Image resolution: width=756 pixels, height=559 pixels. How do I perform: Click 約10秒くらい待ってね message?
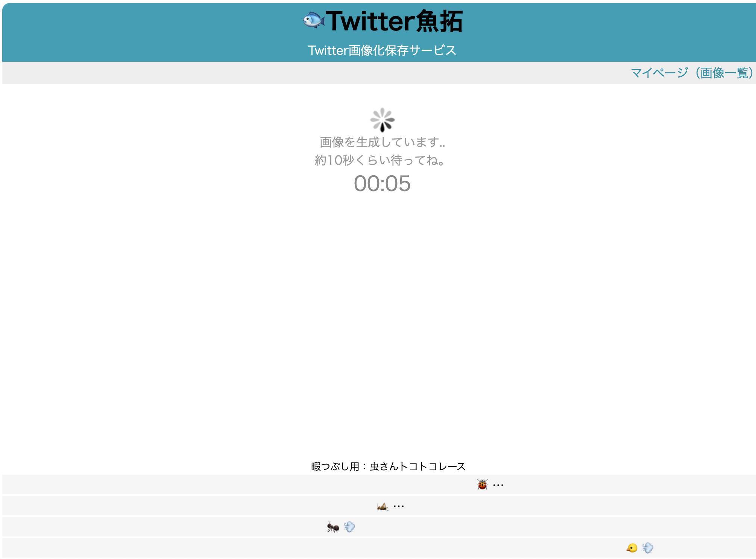(380, 160)
